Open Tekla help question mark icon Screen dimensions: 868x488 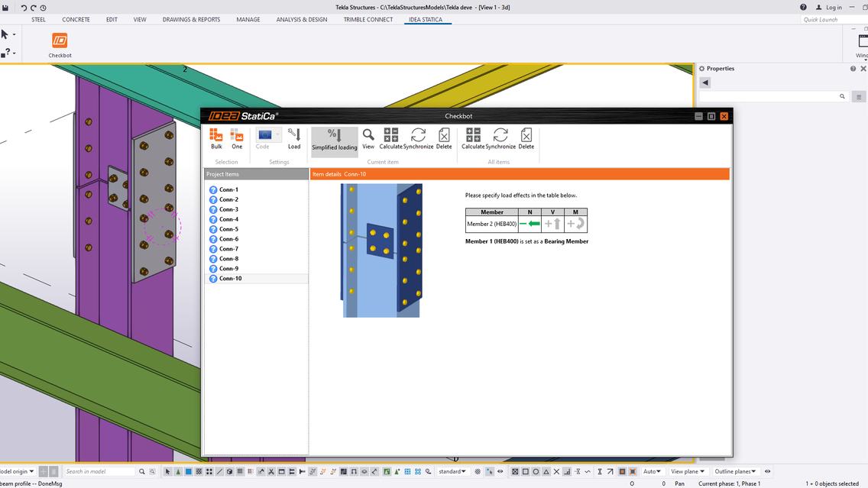pyautogui.click(x=803, y=7)
